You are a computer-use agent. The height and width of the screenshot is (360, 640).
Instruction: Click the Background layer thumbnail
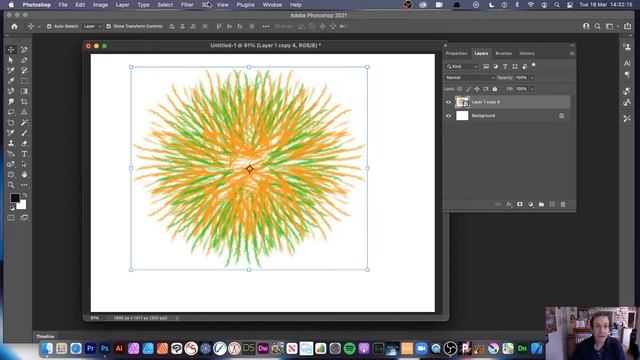[462, 116]
